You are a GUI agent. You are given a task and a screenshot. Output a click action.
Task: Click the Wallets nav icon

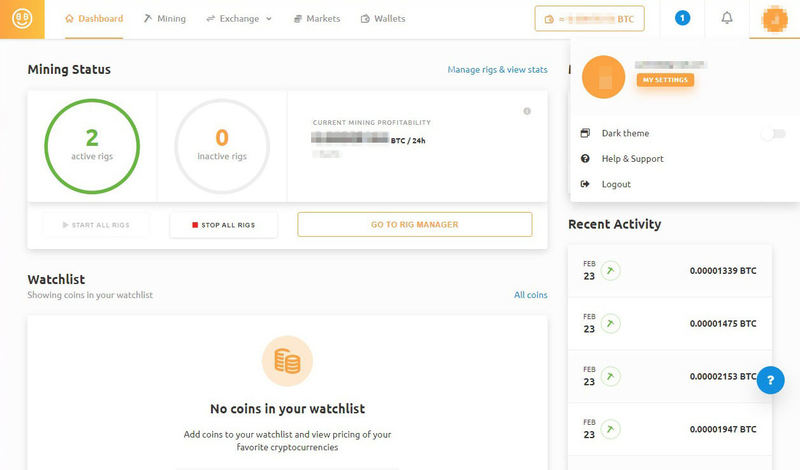click(x=365, y=19)
